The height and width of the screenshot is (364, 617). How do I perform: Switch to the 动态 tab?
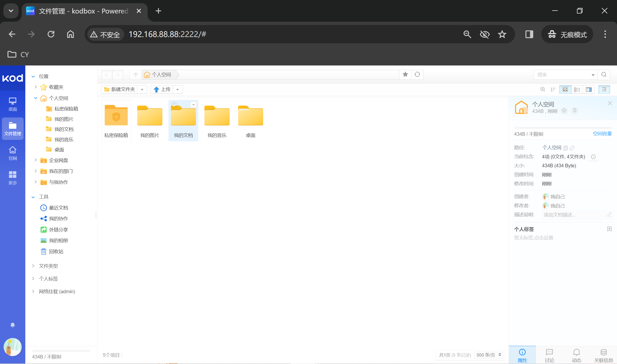click(x=577, y=355)
